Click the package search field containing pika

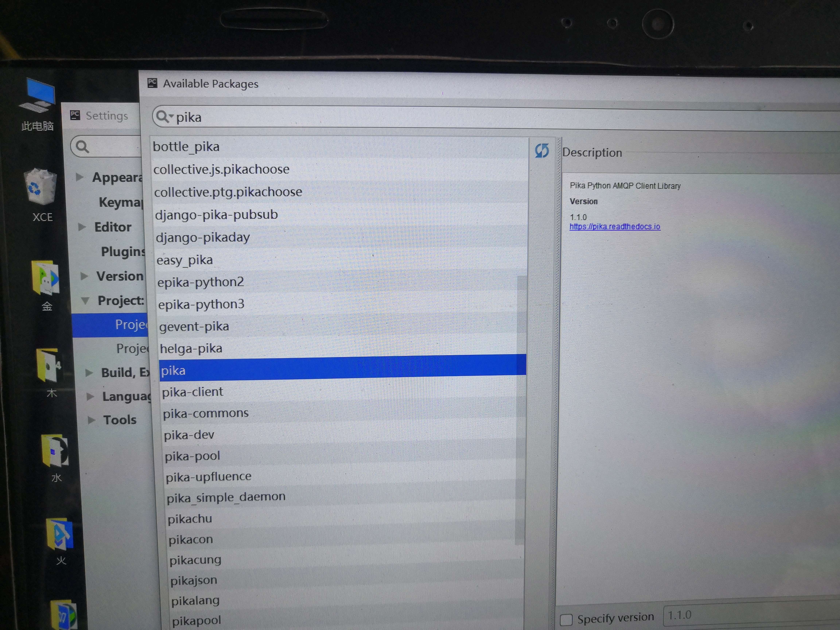coord(496,118)
